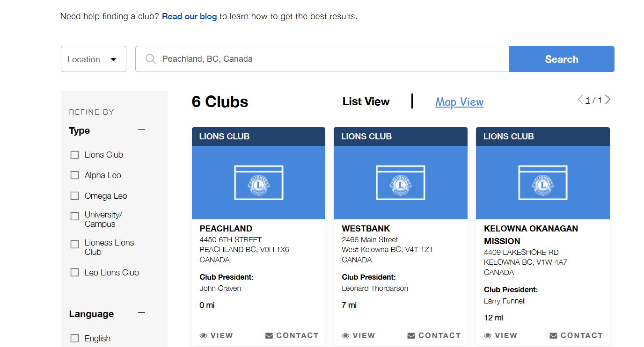644x347 pixels.
Task: Switch to Map View
Action: tap(459, 102)
